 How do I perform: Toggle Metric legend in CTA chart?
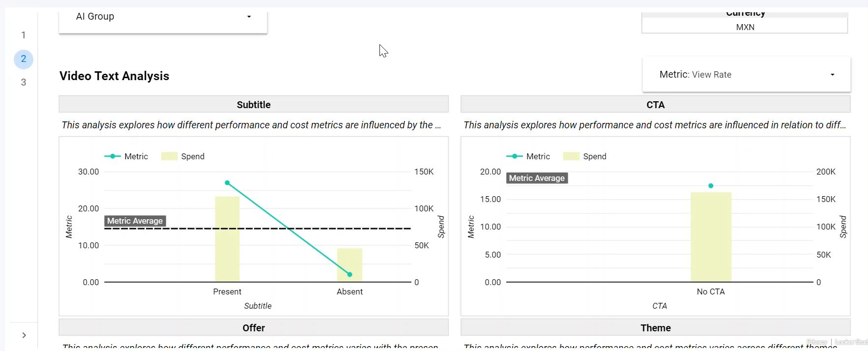529,156
